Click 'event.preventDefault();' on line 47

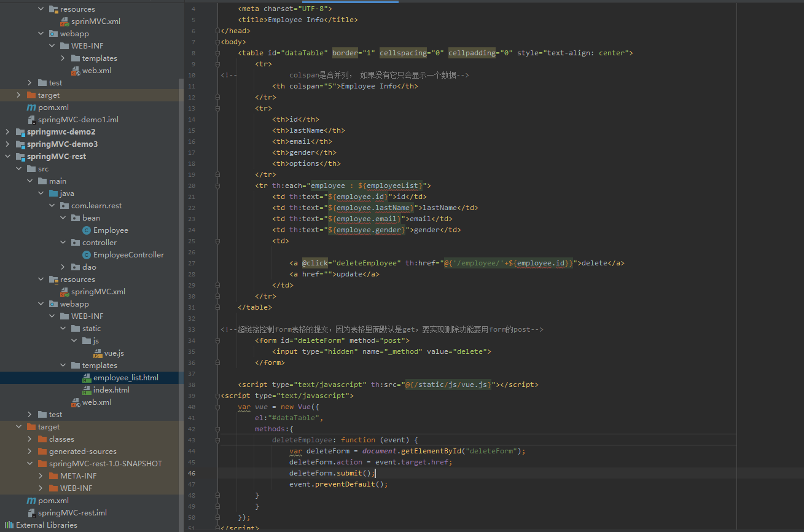pyautogui.click(x=338, y=484)
